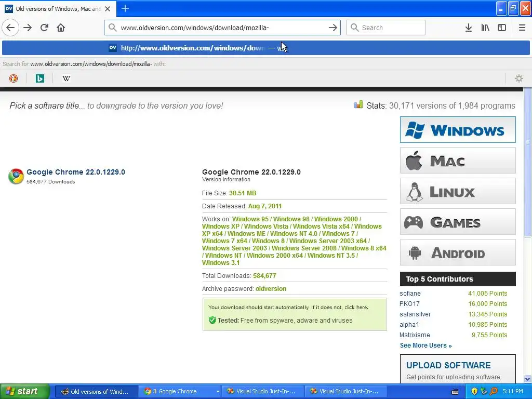This screenshot has width=532, height=399.
Task: Click the Search box in toolbar
Action: pos(385,28)
